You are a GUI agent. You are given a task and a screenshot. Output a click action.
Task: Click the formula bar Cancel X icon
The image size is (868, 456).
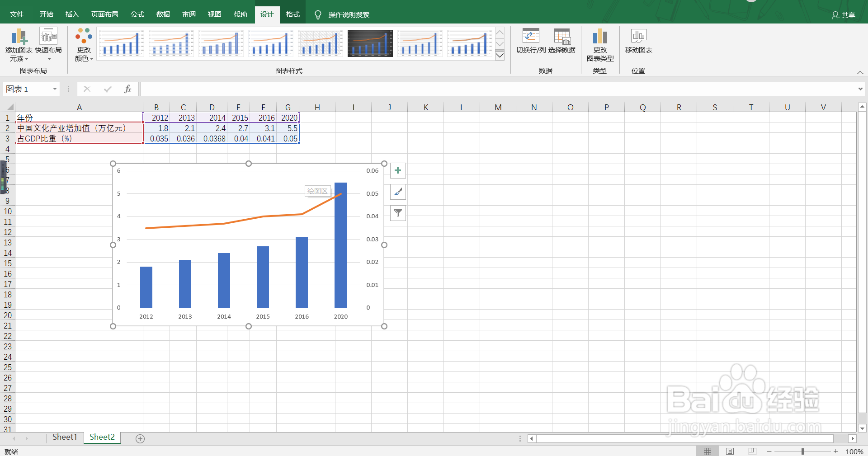(x=87, y=89)
